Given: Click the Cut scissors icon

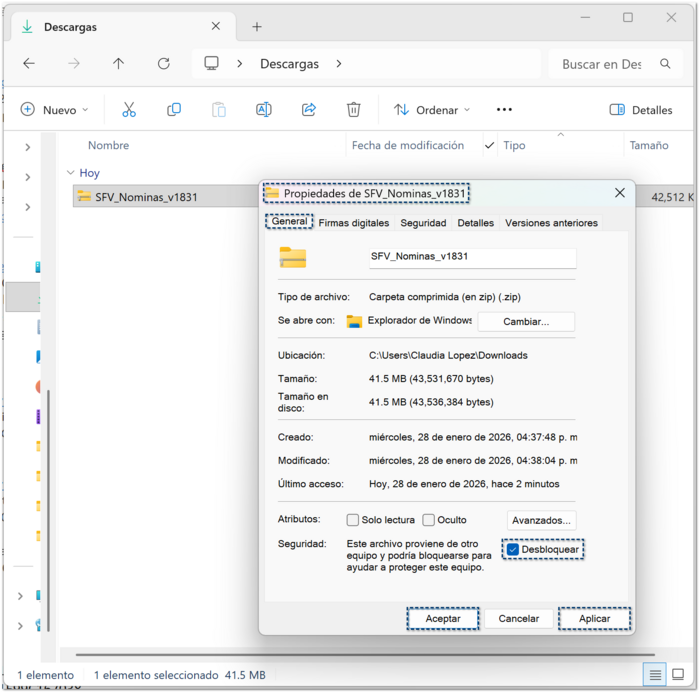Looking at the screenshot, I should tap(129, 110).
